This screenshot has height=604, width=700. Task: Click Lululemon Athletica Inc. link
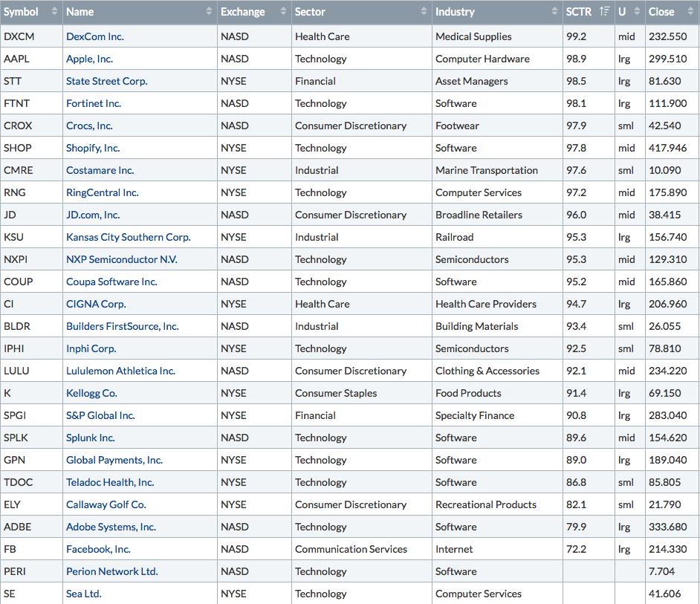tap(120, 371)
